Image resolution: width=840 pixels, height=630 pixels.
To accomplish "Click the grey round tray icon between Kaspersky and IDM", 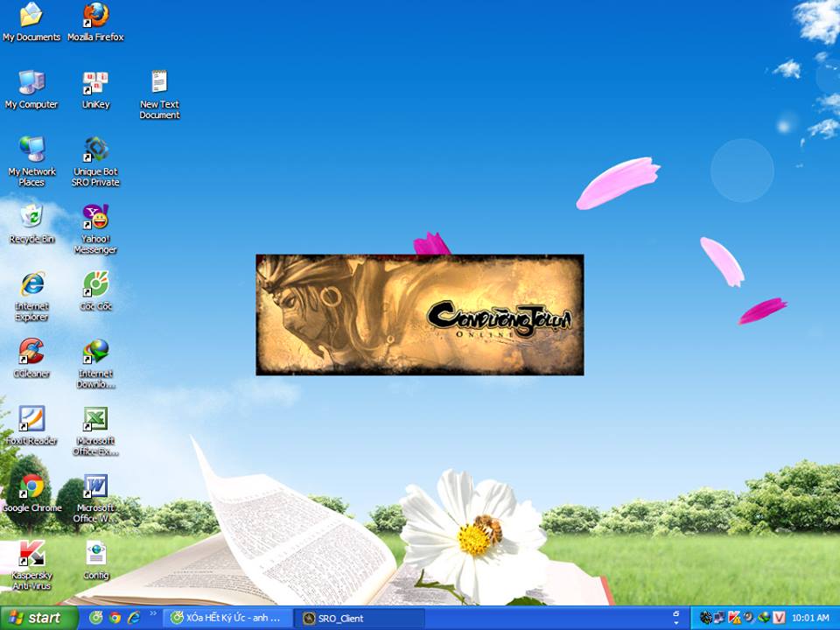I will [x=749, y=618].
